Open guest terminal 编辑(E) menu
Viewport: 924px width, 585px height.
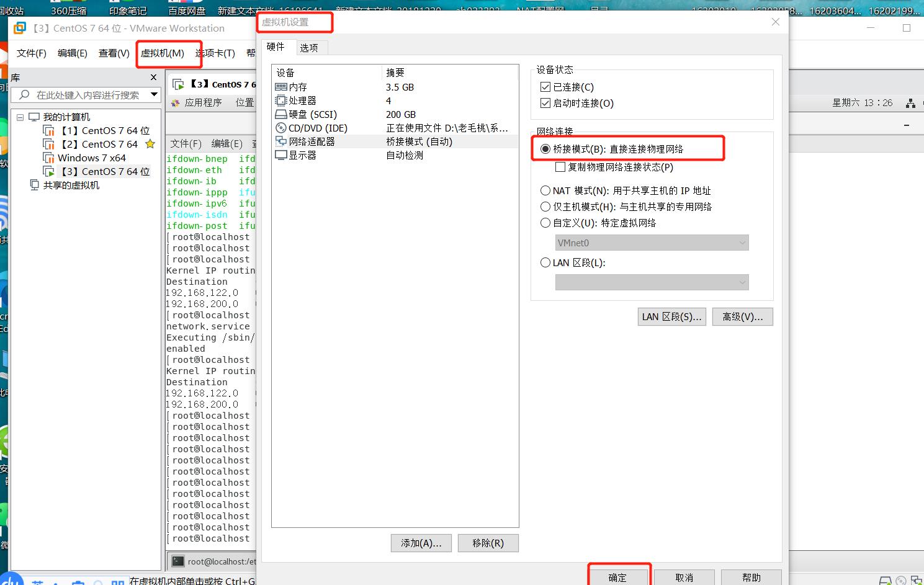[227, 143]
